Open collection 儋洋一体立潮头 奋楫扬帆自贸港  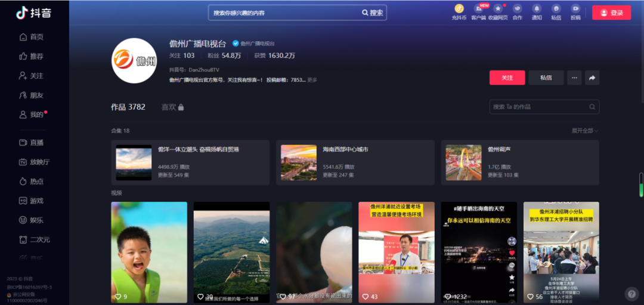tap(190, 163)
